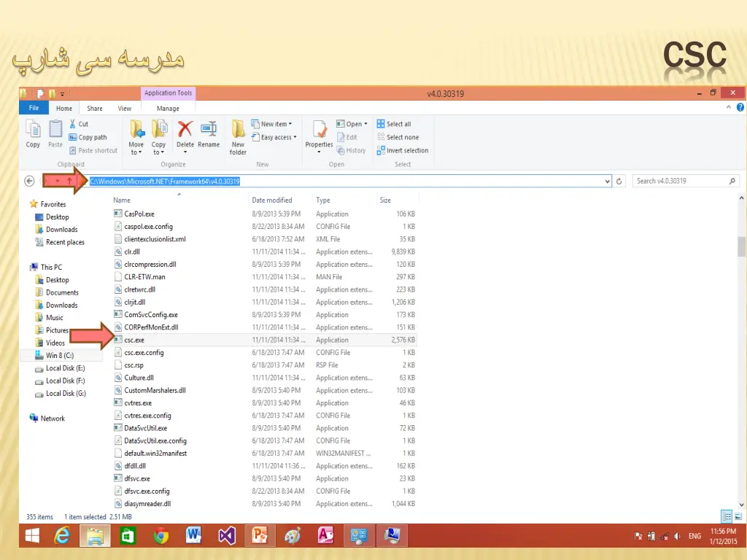The width and height of the screenshot is (747, 560).
Task: Open Visual Studio from the taskbar
Action: (227, 536)
